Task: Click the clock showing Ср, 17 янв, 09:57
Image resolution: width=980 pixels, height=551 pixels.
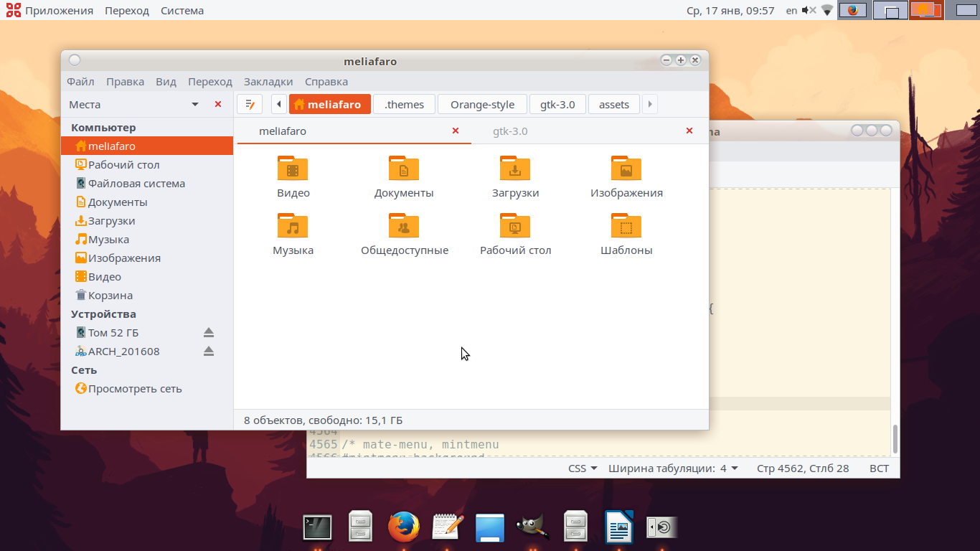Action: point(730,10)
